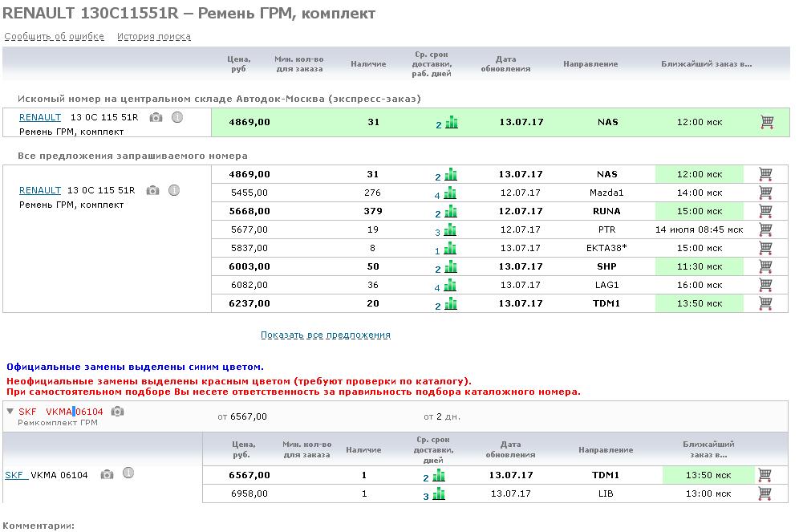Click 'Направление' column header in top table
The image size is (799, 532).
[590, 64]
